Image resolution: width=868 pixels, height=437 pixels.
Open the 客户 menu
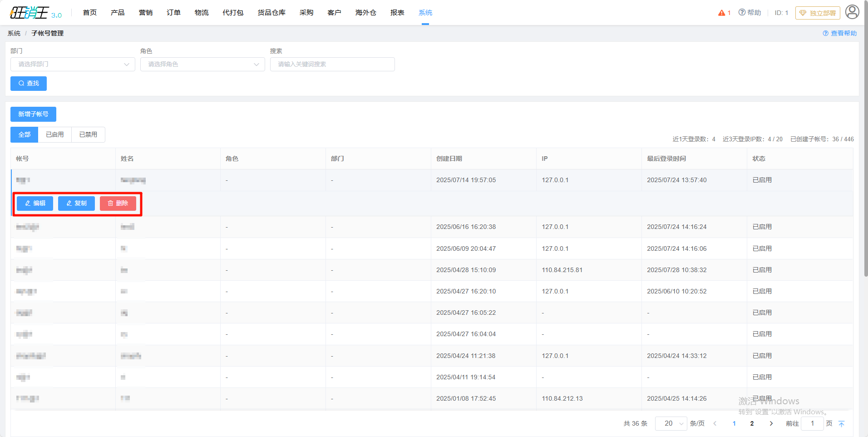pos(334,13)
